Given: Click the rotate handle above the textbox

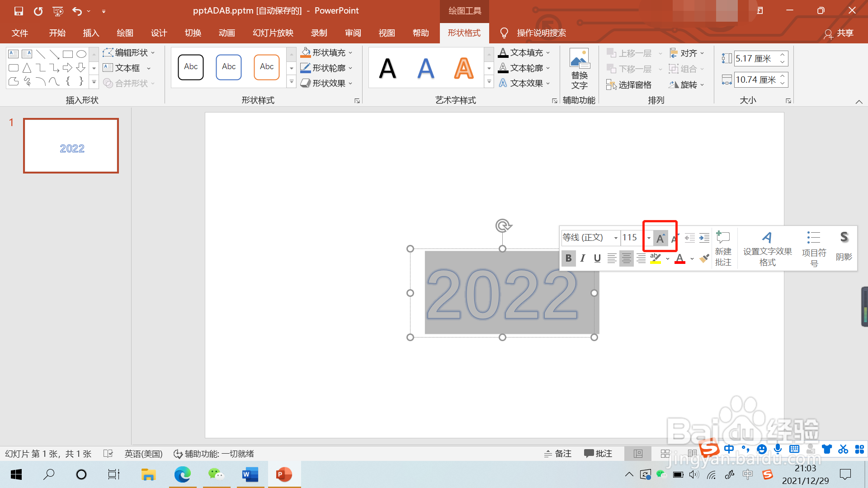Looking at the screenshot, I should pos(503,225).
